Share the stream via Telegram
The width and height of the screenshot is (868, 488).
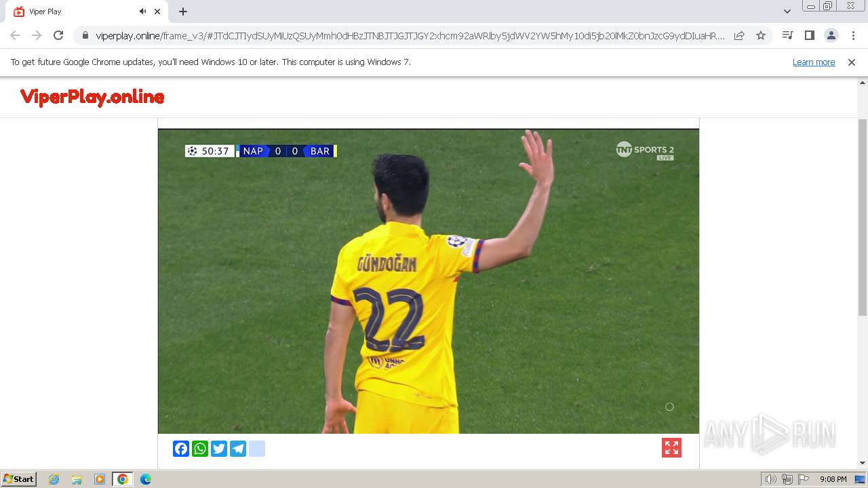[x=238, y=449]
